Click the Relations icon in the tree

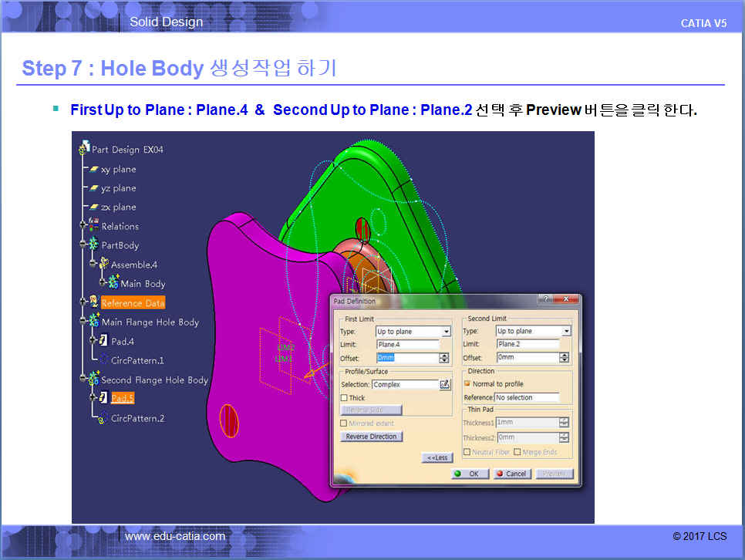93,226
